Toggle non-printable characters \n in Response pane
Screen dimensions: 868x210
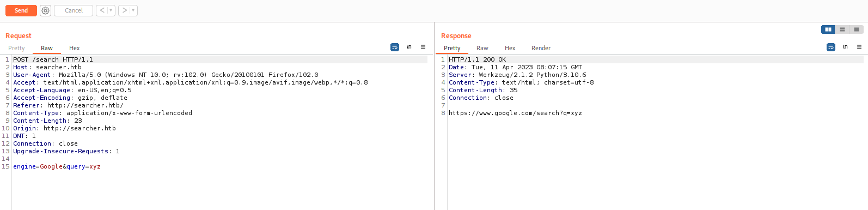[845, 47]
